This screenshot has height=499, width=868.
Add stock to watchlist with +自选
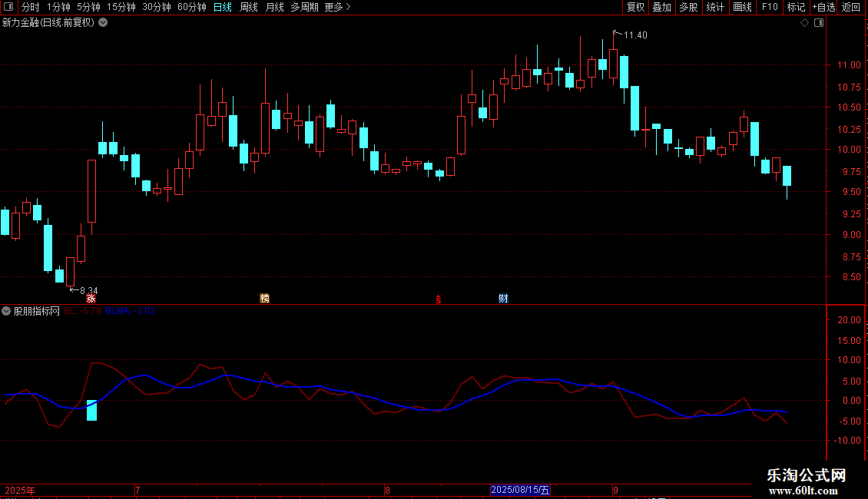pos(823,7)
